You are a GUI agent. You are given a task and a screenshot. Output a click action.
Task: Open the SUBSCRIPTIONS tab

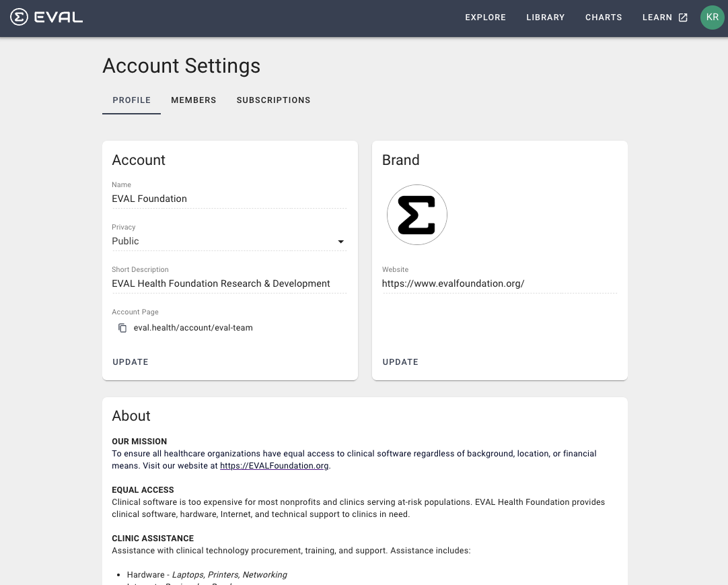tap(273, 100)
